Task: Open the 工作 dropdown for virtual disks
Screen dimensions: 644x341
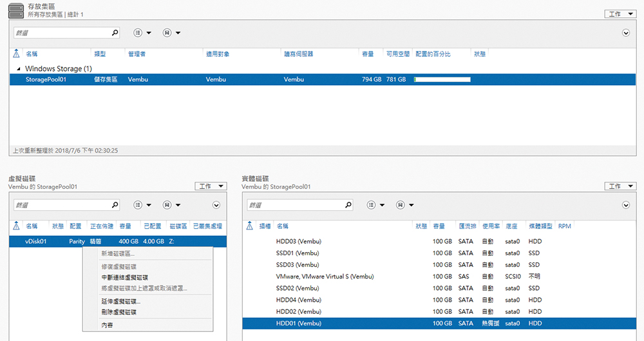Action: (211, 186)
